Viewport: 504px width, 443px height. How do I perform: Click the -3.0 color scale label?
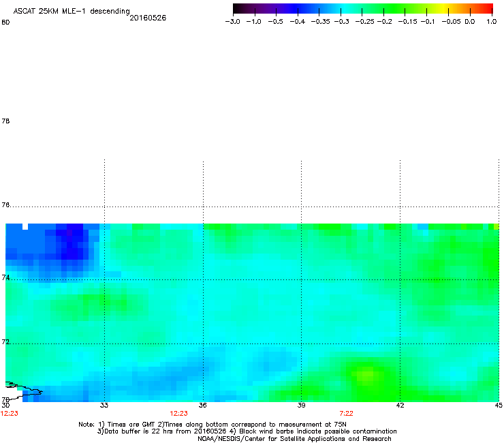coord(232,22)
